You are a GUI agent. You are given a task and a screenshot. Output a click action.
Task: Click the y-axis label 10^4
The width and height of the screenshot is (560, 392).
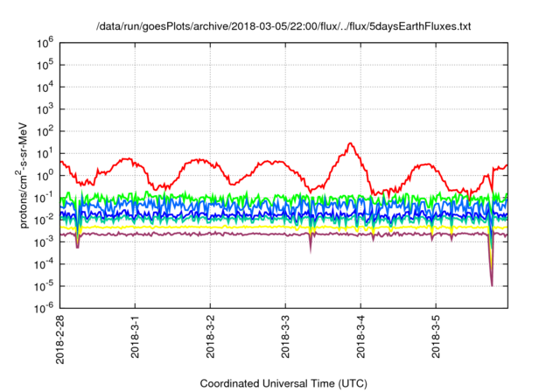45,87
